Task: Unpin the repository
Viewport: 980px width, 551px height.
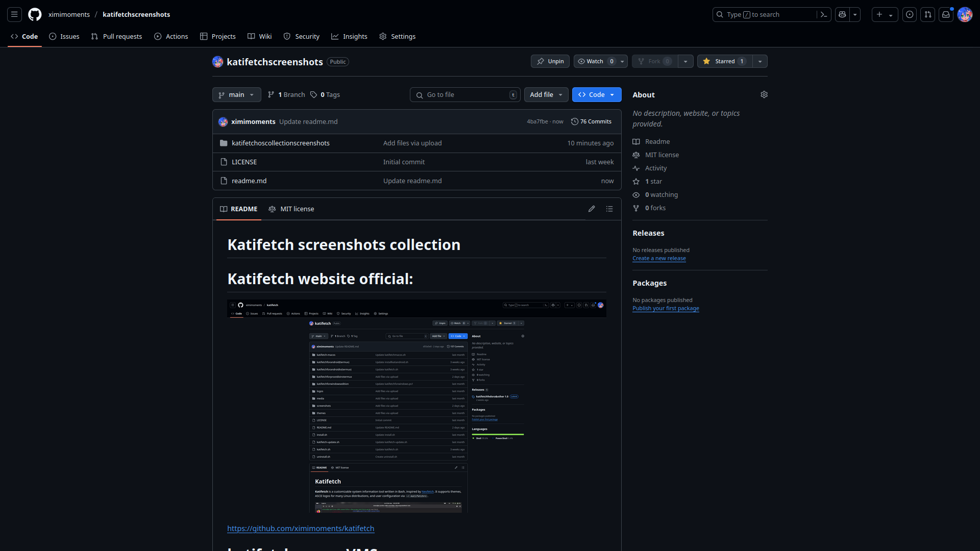Action: point(550,61)
